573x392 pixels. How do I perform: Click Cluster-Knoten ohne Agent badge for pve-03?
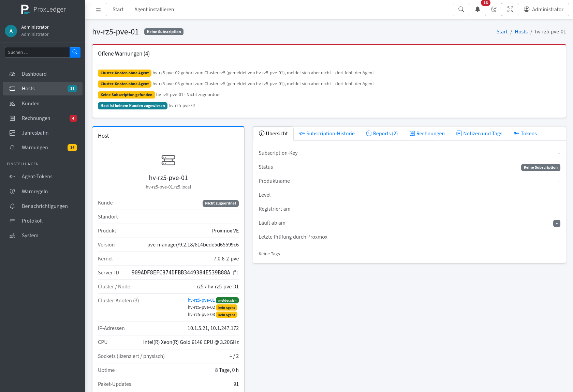pos(124,84)
